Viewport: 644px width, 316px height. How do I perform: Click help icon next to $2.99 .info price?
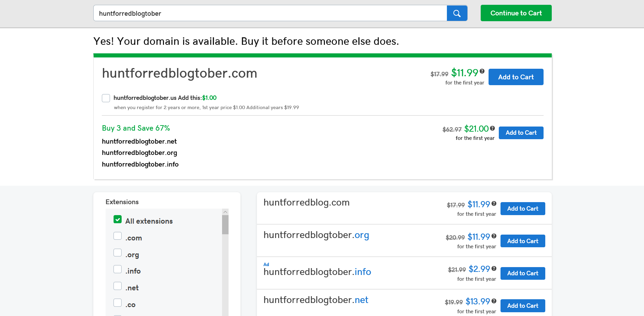(x=494, y=268)
